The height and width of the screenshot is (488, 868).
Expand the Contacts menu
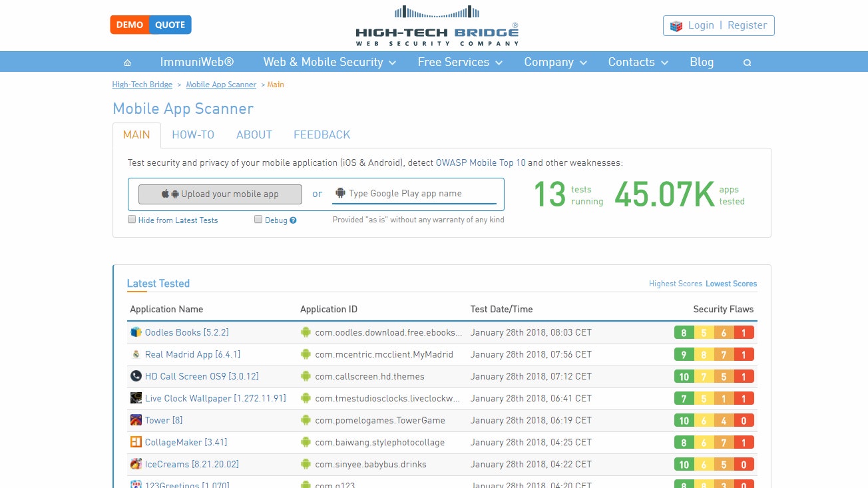pyautogui.click(x=638, y=62)
